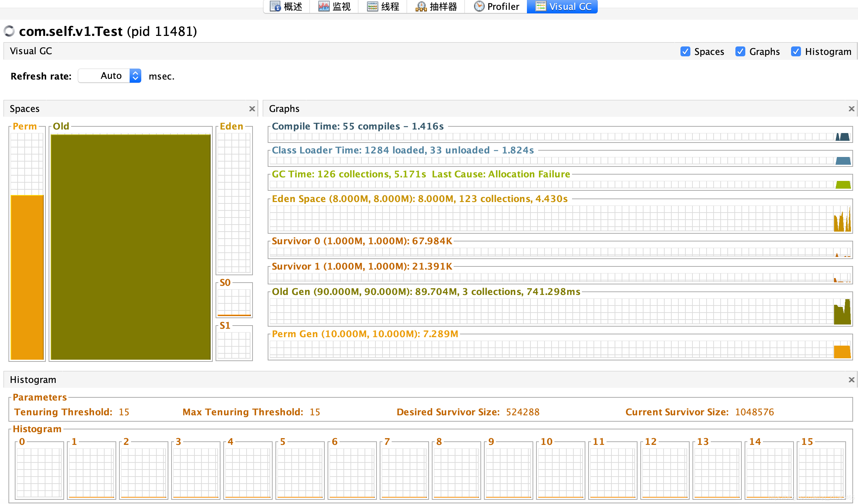Open the 监视 tab
The width and height of the screenshot is (858, 504).
coord(341,6)
